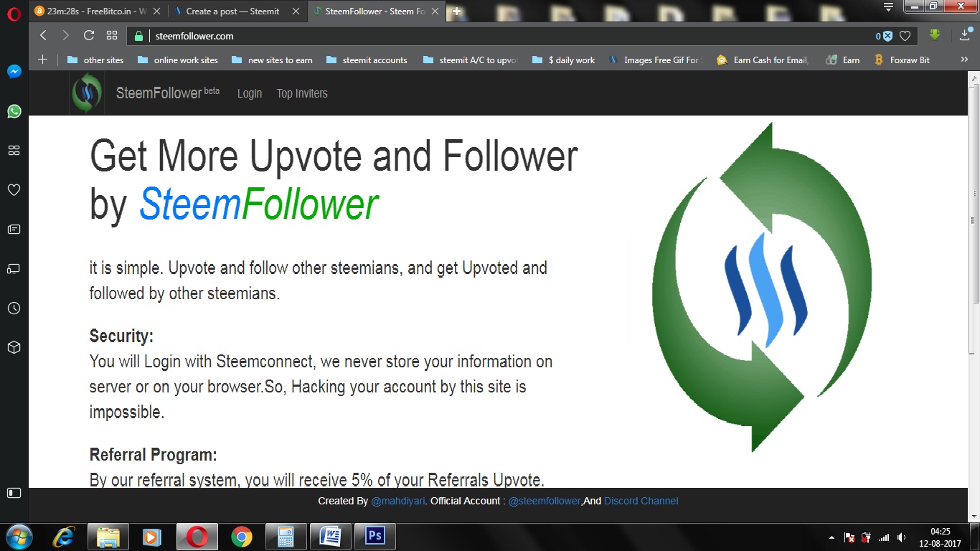Open the Tabs sync icon in the sidebar

[14, 269]
